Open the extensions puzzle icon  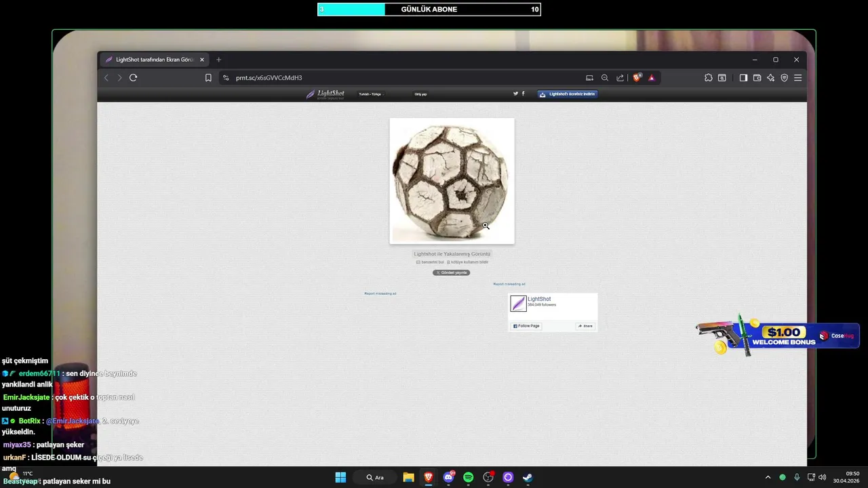click(709, 78)
